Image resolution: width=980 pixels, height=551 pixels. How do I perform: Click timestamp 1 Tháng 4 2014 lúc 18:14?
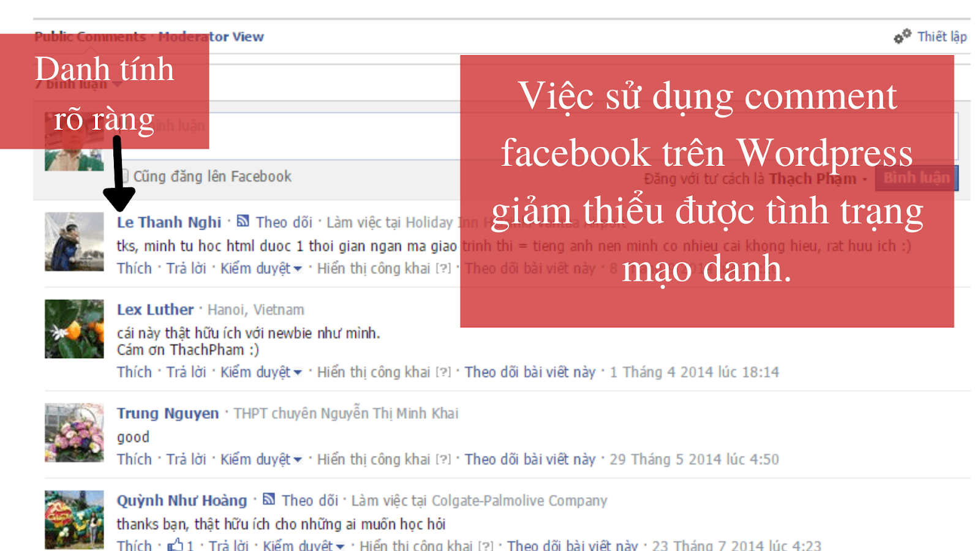pos(695,372)
